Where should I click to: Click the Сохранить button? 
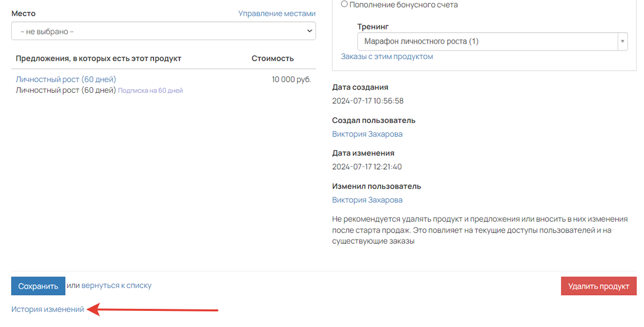tap(38, 286)
